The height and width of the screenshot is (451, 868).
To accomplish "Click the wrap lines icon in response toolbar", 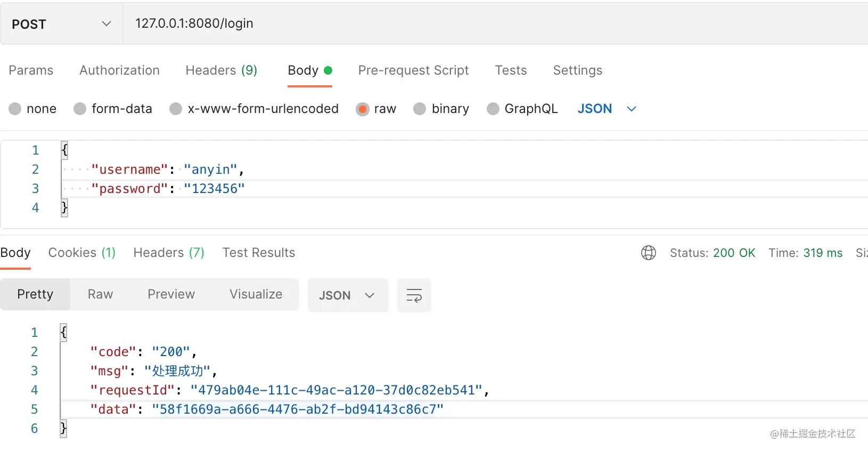I will click(414, 295).
